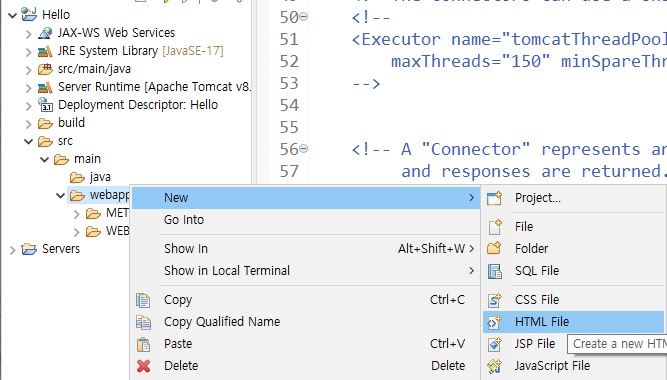The height and width of the screenshot is (380, 667).
Task: Click line number 53 in editor gutter
Action: [289, 83]
